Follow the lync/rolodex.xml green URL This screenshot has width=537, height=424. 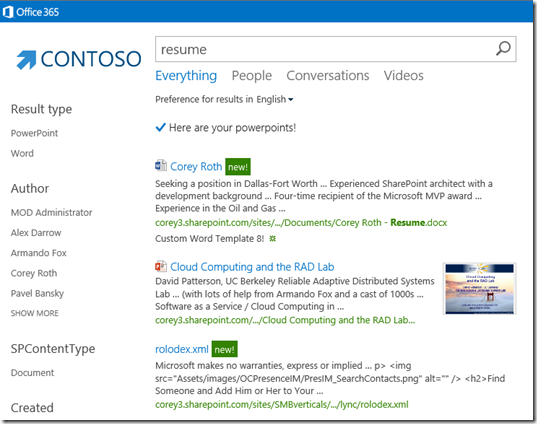[282, 404]
